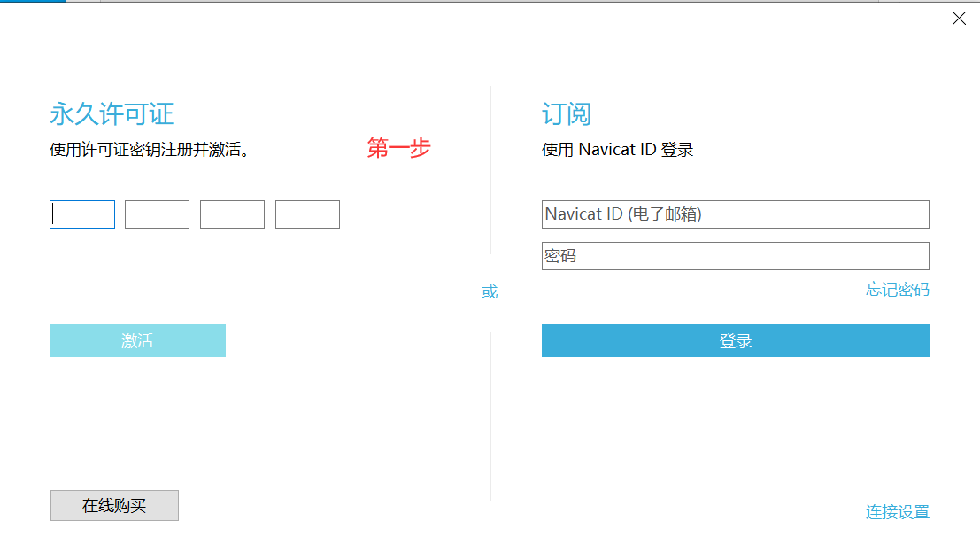
Task: Click the Navicat ID (电子邮箱) field
Action: tap(735, 214)
